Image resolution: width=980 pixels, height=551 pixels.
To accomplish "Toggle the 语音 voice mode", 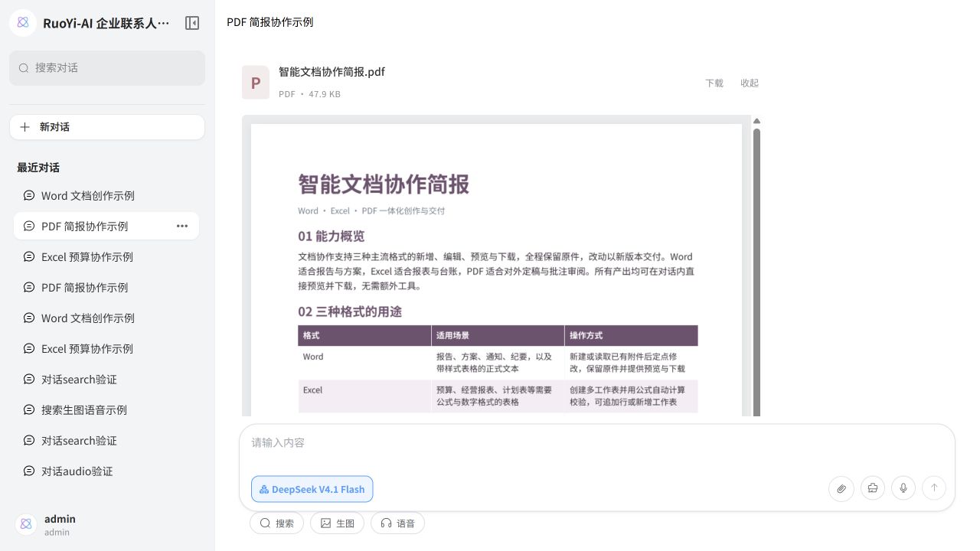I will click(x=397, y=523).
